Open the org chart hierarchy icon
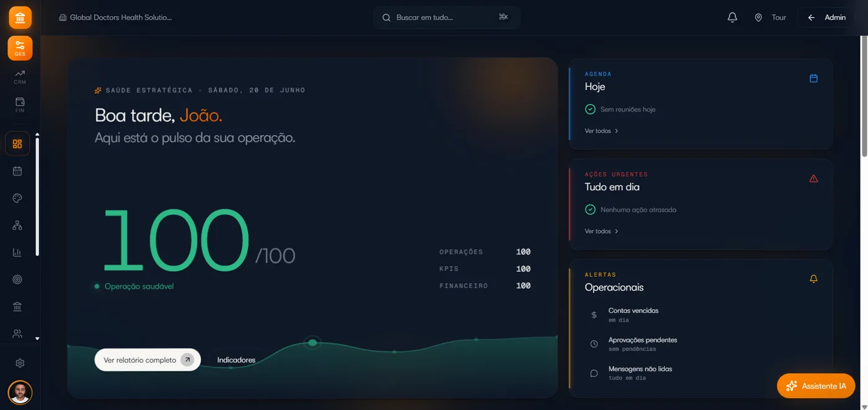This screenshot has width=868, height=410. pyautogui.click(x=17, y=225)
